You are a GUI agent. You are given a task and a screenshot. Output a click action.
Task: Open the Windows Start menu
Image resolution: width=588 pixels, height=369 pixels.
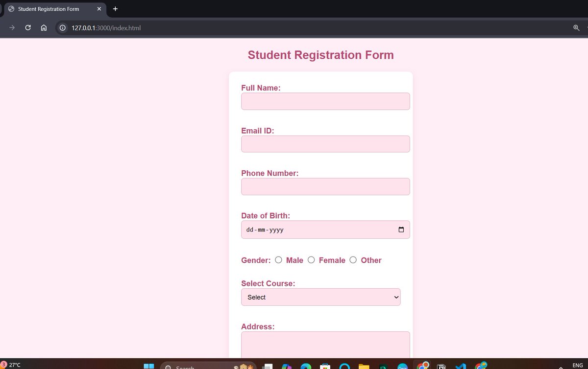coord(148,366)
